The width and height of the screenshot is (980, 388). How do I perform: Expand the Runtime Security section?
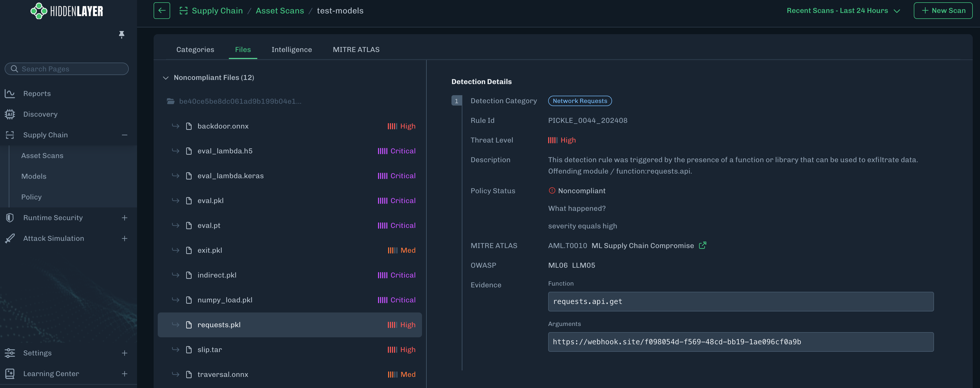point(124,218)
